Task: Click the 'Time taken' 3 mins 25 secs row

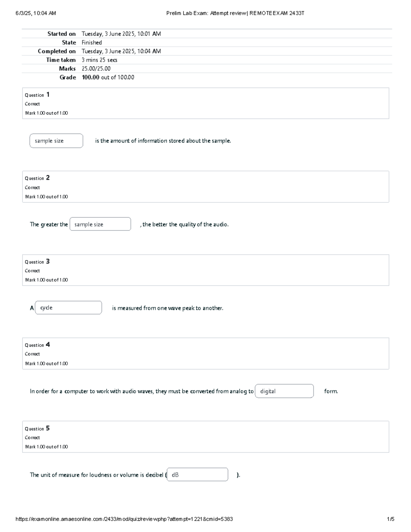Action: click(207, 60)
